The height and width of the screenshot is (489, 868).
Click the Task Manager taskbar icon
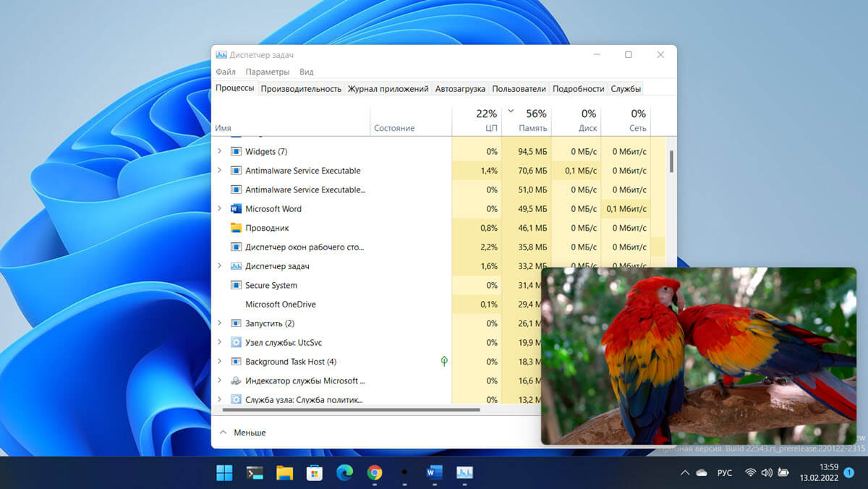[x=464, y=473]
